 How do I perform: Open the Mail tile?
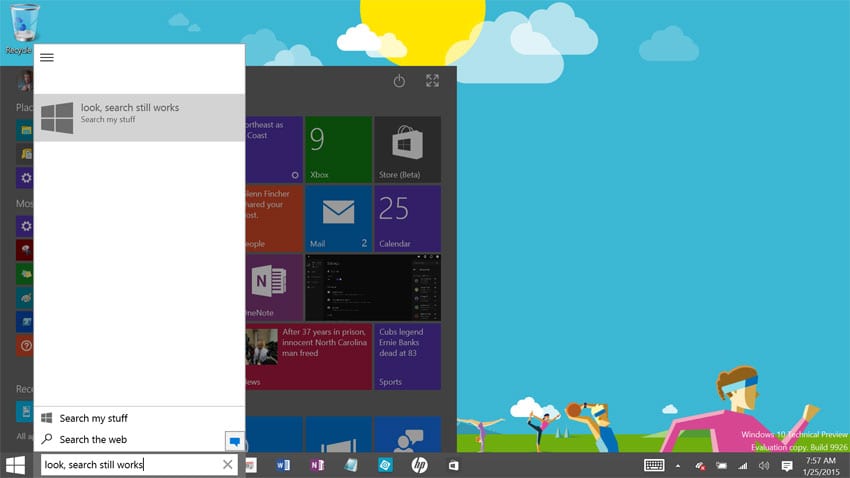[338, 218]
